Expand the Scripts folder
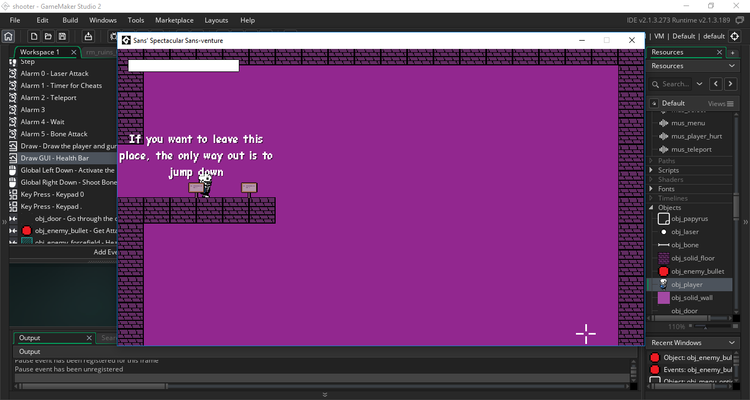 coord(651,170)
